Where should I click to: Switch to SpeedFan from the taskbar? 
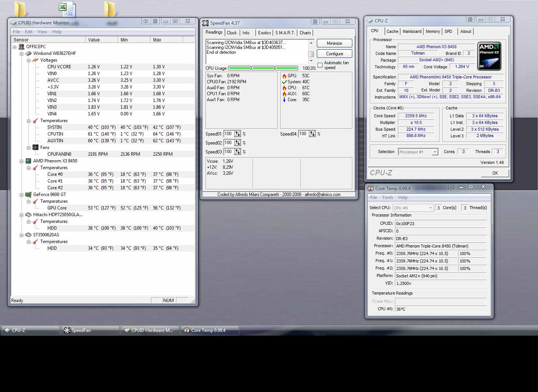[90, 330]
